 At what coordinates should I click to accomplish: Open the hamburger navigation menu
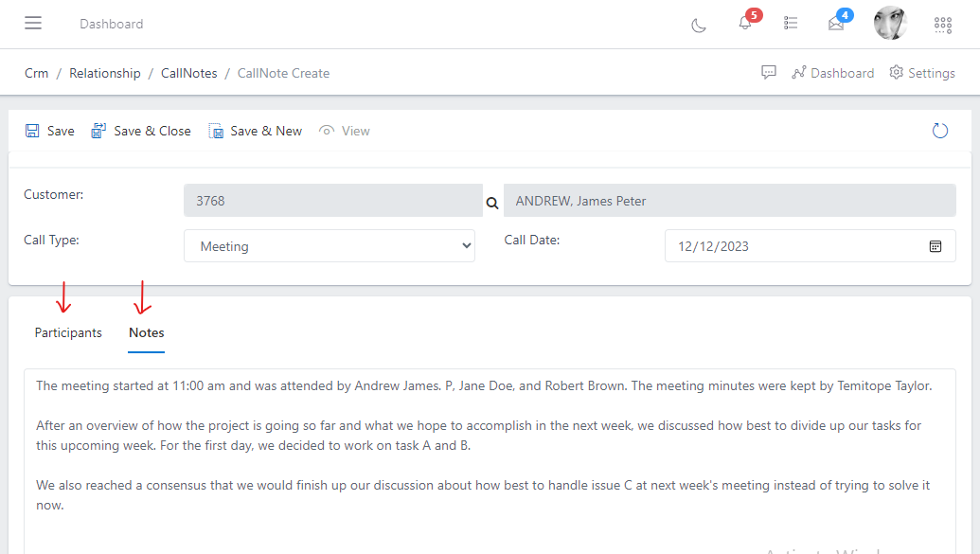point(34,24)
